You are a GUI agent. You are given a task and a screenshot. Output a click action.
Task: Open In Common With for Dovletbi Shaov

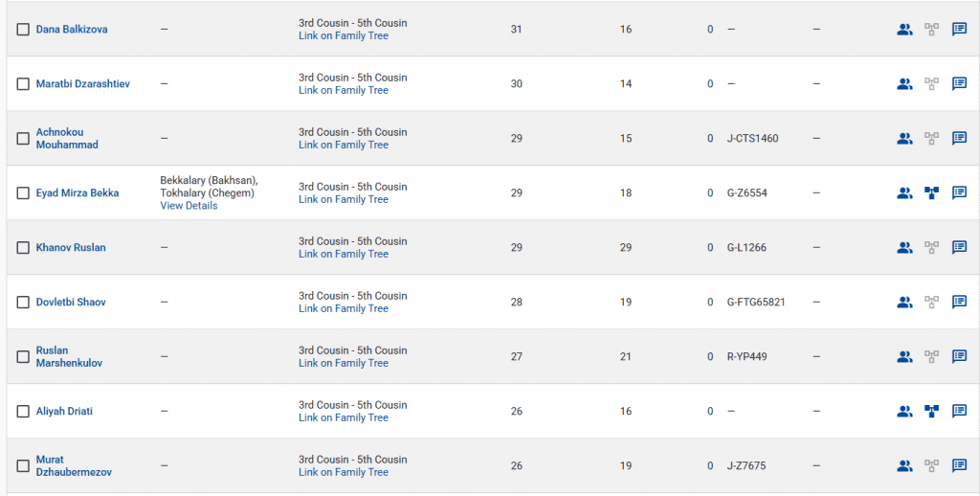904,302
